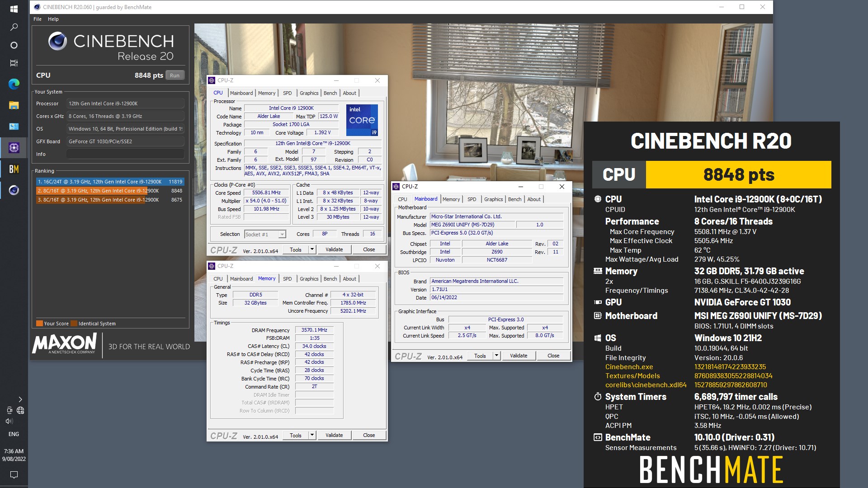Run the CPU benchmark in Cinebench
Image resolution: width=868 pixels, height=488 pixels.
(x=175, y=75)
